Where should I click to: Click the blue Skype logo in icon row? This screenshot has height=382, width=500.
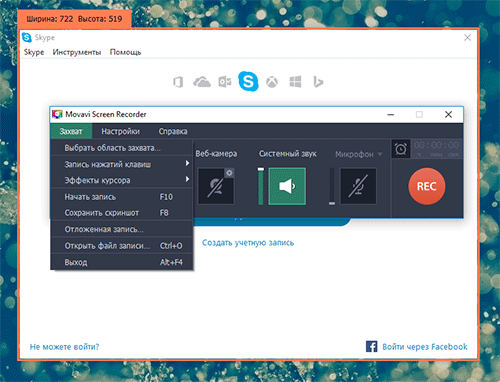pyautogui.click(x=248, y=81)
